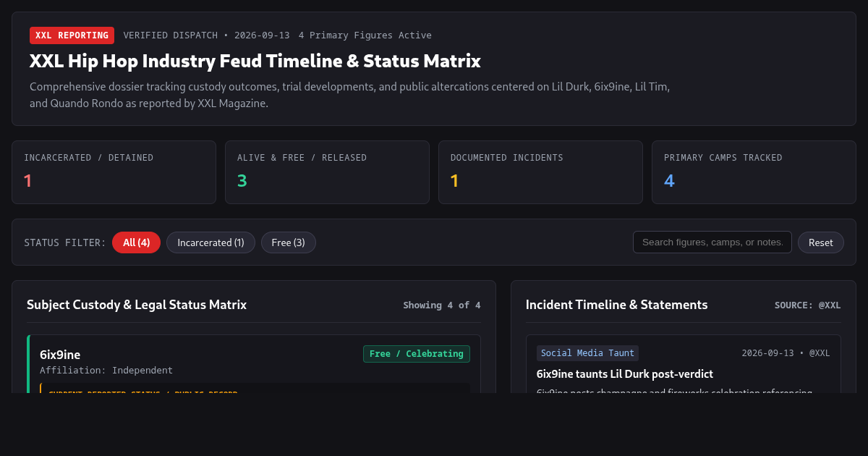Click 'Showing 4 of 4' count text

(442, 305)
